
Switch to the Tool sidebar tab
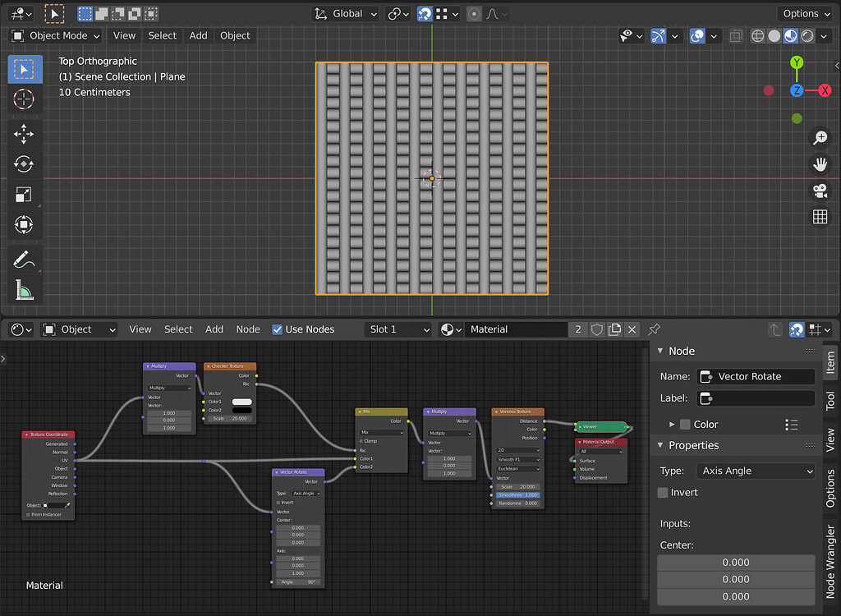pos(831,401)
